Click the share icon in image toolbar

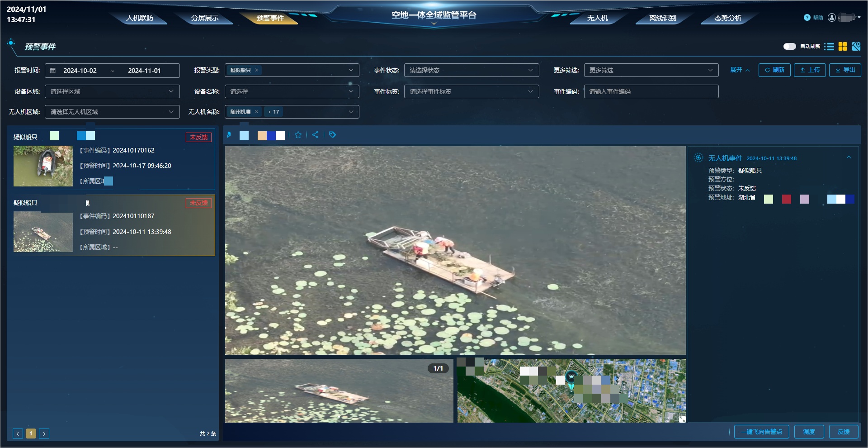pos(315,135)
